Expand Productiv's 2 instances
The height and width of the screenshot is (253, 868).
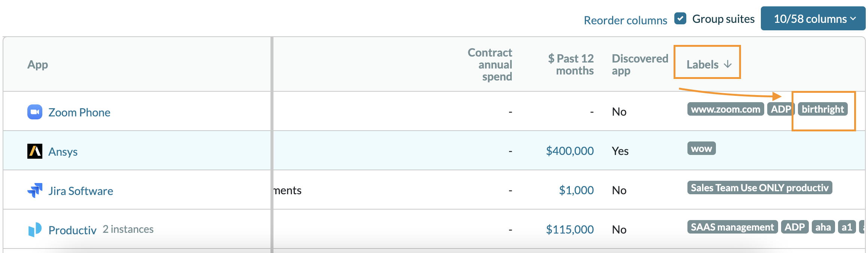click(128, 229)
